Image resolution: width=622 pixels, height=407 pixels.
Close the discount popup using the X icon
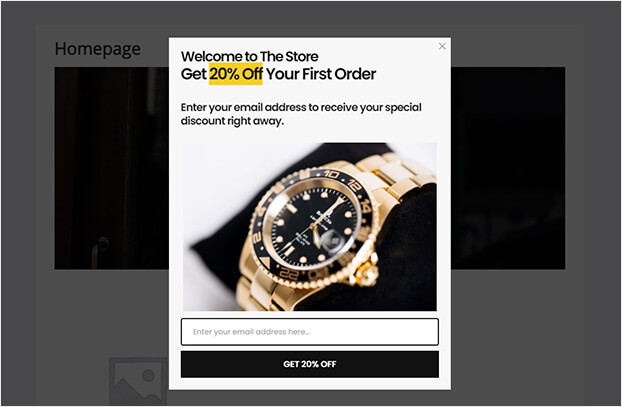click(x=442, y=46)
